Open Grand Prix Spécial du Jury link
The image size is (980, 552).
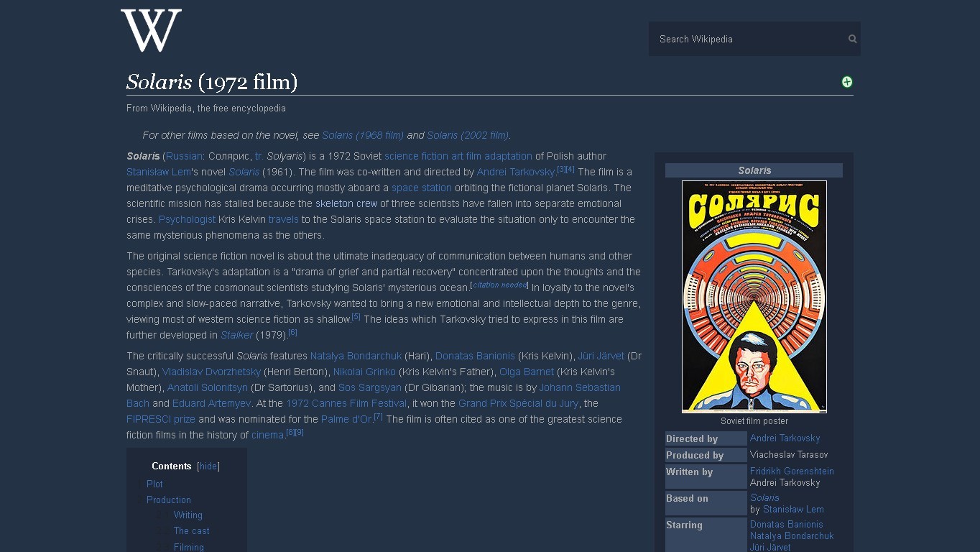(x=518, y=403)
